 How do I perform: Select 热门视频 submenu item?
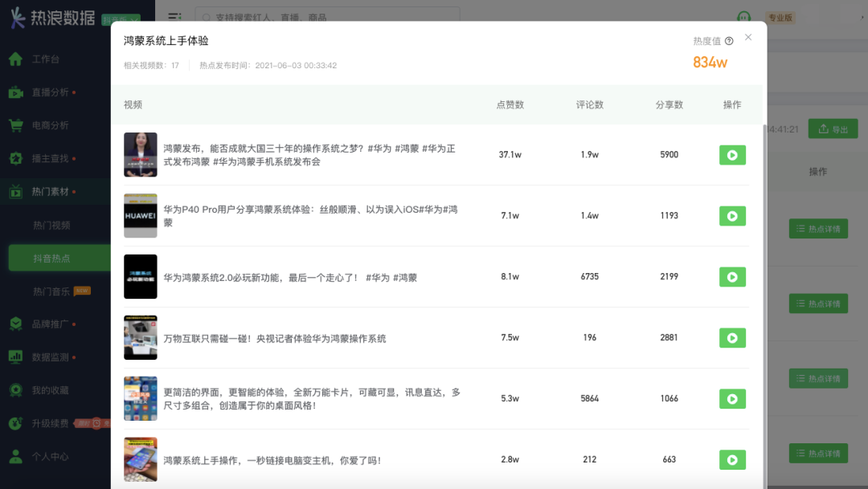point(51,225)
